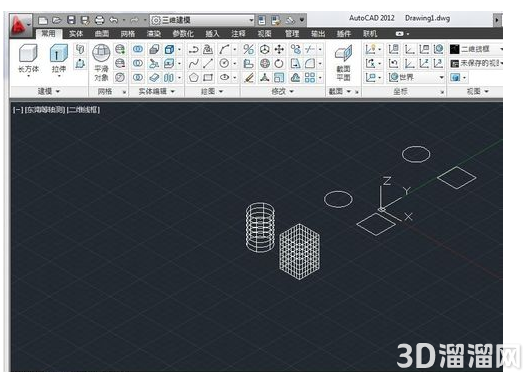The width and height of the screenshot is (525, 372).
Task: Switch to the 渲染 ribbon tab
Action: tap(154, 33)
